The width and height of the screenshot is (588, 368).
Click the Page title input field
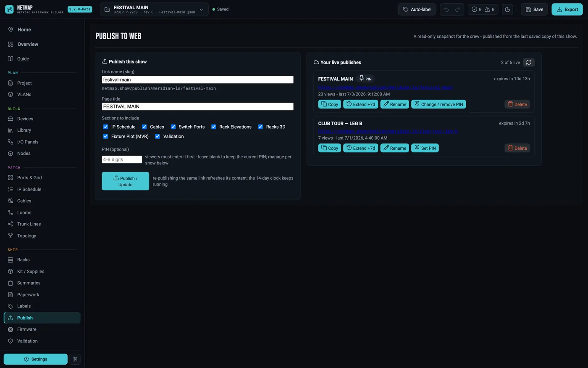tap(197, 106)
